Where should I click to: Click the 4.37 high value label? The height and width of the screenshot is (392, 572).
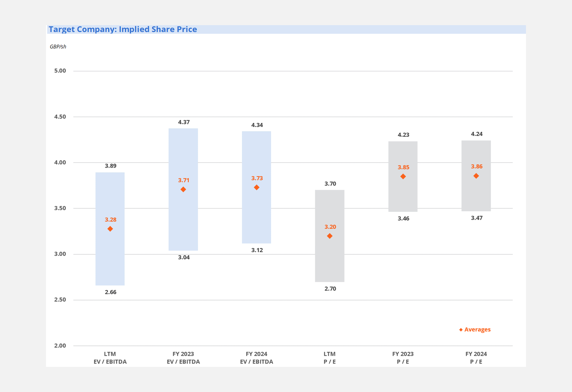(x=184, y=122)
